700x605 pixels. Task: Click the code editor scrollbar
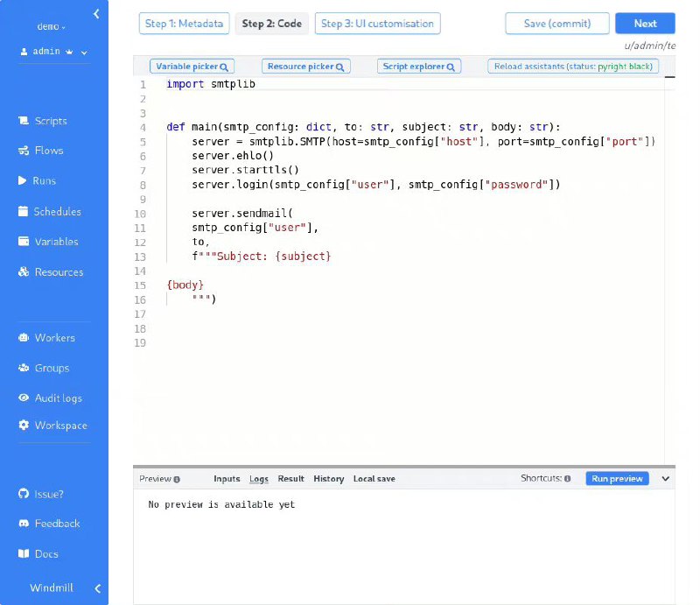pyautogui.click(x=671, y=78)
